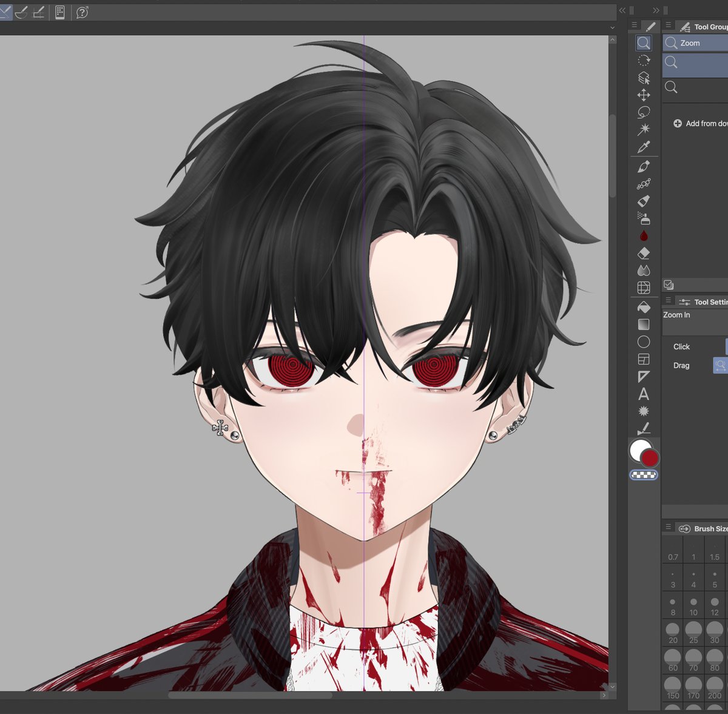Select the Decoration brush tool
The height and width of the screenshot is (714, 728).
pyautogui.click(x=644, y=183)
